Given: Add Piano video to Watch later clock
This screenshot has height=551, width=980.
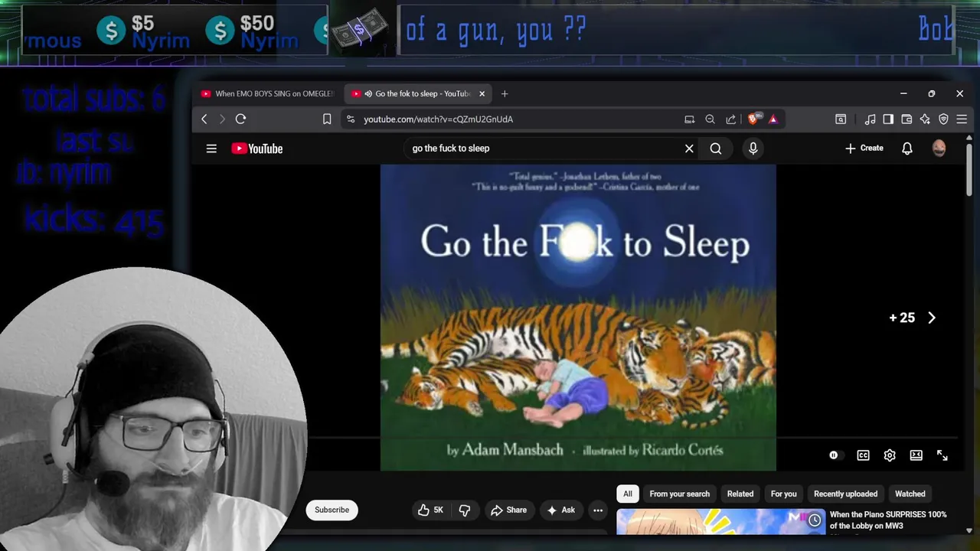Looking at the screenshot, I should click(815, 520).
